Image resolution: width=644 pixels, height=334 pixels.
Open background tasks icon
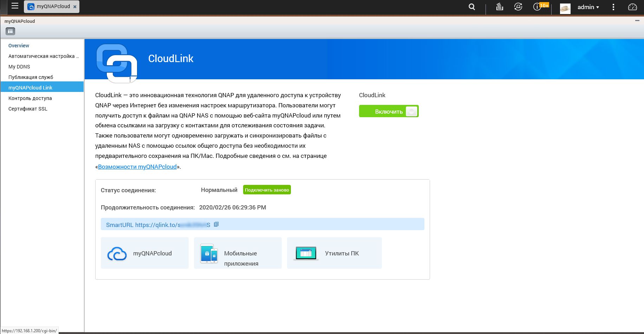500,7
